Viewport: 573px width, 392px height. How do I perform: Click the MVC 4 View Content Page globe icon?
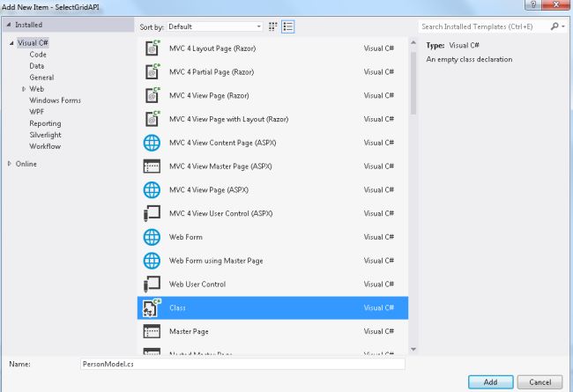152,143
